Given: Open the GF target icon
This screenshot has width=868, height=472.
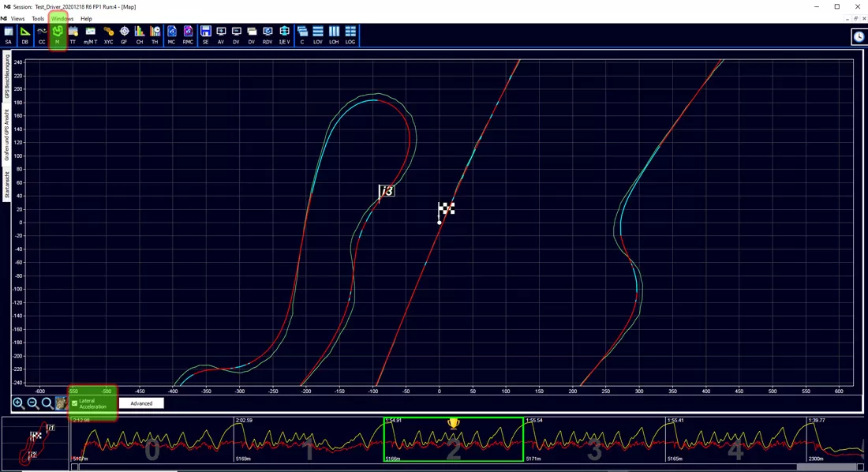Looking at the screenshot, I should [124, 35].
